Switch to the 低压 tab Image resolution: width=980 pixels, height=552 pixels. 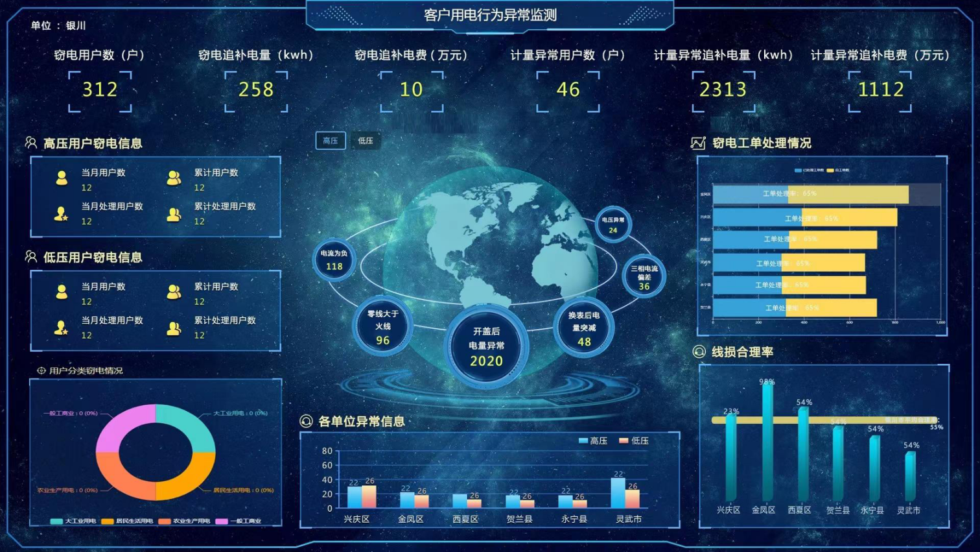coord(366,141)
